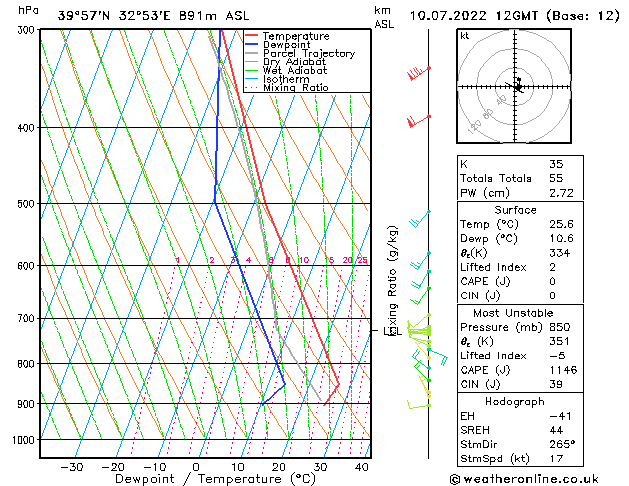Click the hodograph centre wind trace
Screen dimensions: 629x486
517,85
